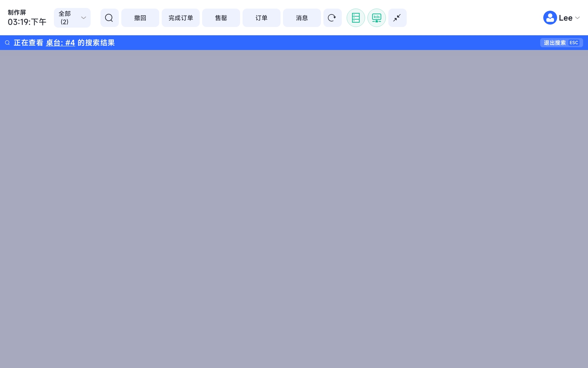Viewport: 588px width, 368px height.
Task: Click the exit fullscreen arrows icon
Action: click(397, 18)
